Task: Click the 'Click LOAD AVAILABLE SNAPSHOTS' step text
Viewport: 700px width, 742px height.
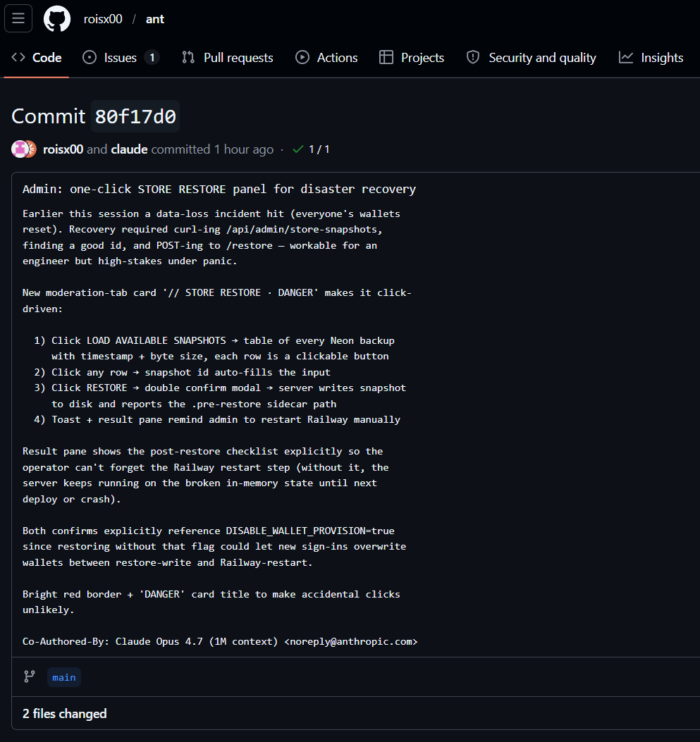Action: coord(223,340)
